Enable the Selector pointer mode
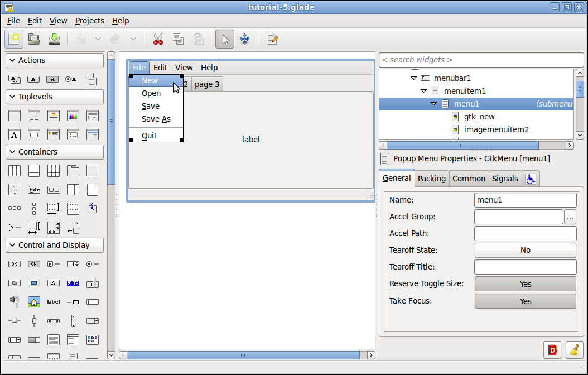The height and width of the screenshot is (375, 588). [225, 39]
